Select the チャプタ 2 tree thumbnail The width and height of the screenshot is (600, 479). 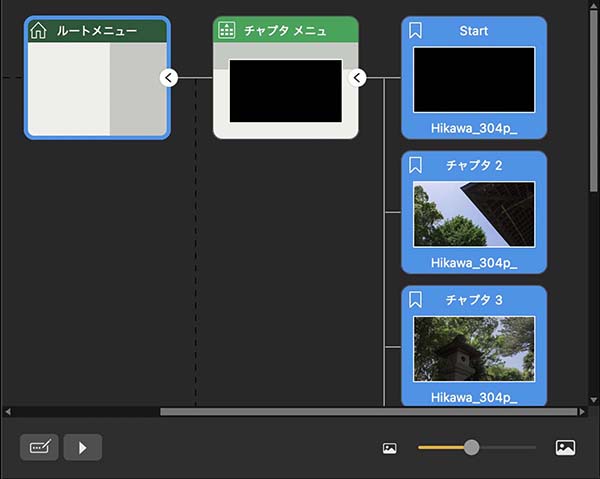[474, 214]
